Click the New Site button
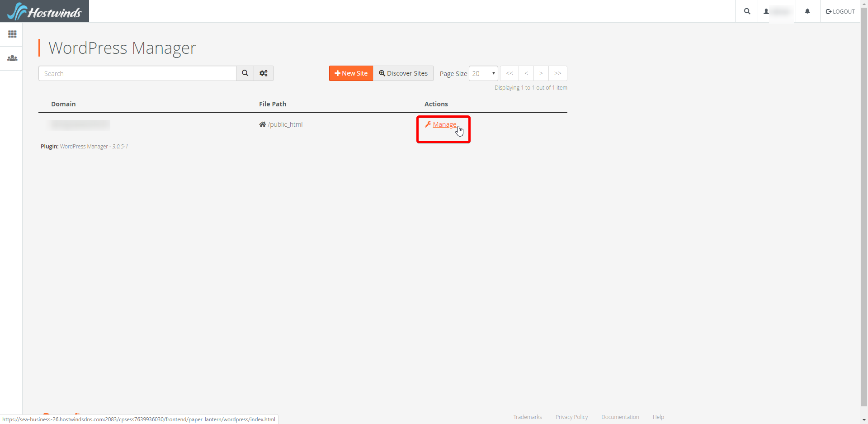Image resolution: width=868 pixels, height=424 pixels. (351, 73)
